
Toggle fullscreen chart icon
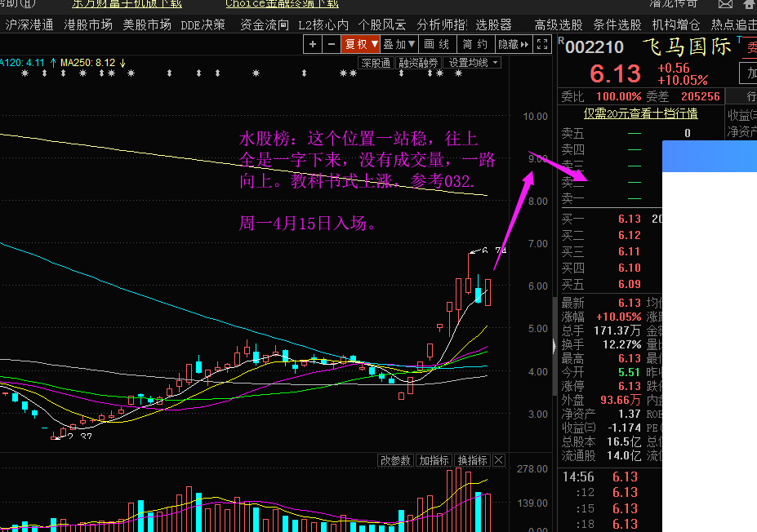tap(542, 44)
